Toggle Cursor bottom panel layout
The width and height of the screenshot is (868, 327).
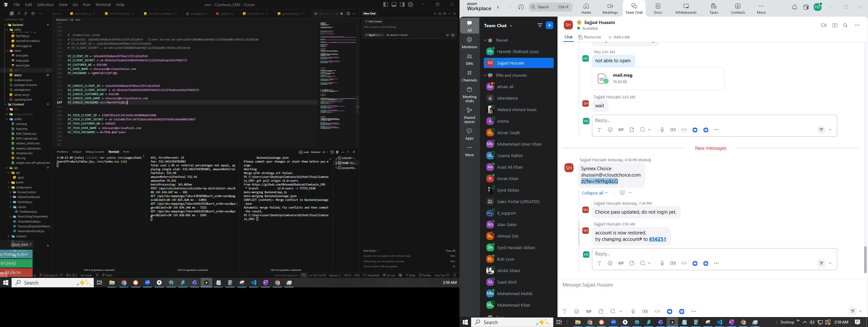click(x=393, y=5)
